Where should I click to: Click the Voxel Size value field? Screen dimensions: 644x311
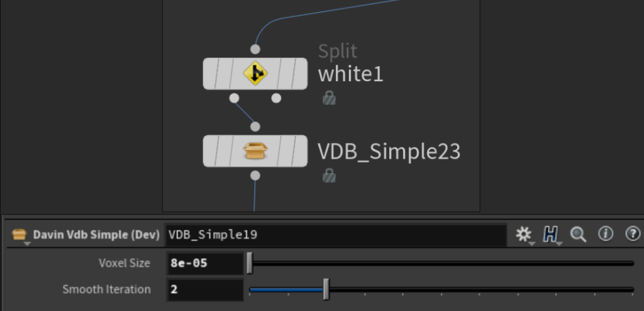(205, 263)
